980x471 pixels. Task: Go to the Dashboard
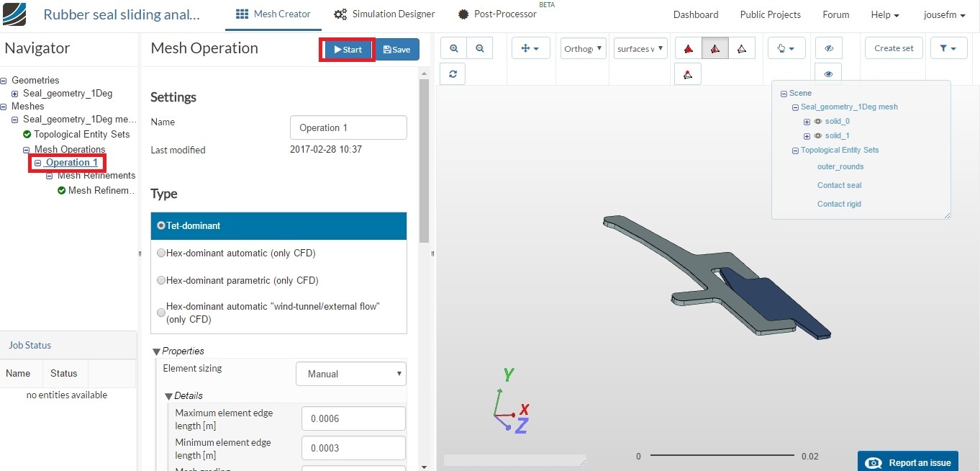(x=696, y=14)
